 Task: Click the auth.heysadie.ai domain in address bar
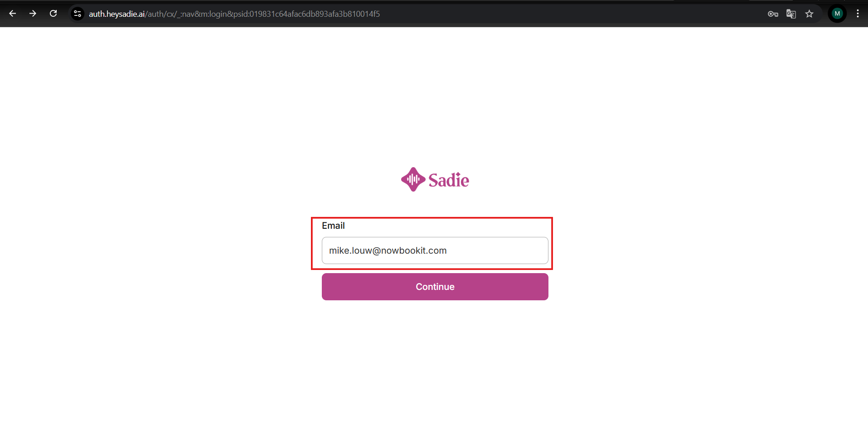tap(117, 14)
